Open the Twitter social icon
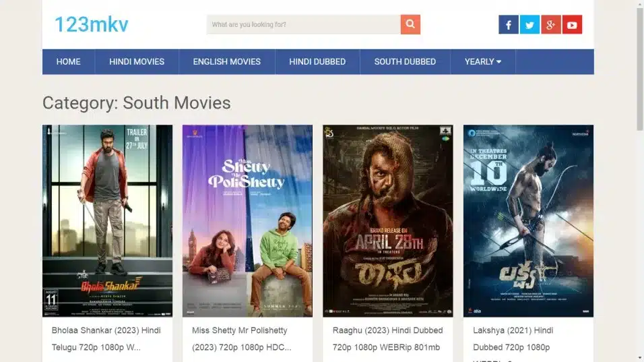The image size is (644, 362). coord(530,25)
